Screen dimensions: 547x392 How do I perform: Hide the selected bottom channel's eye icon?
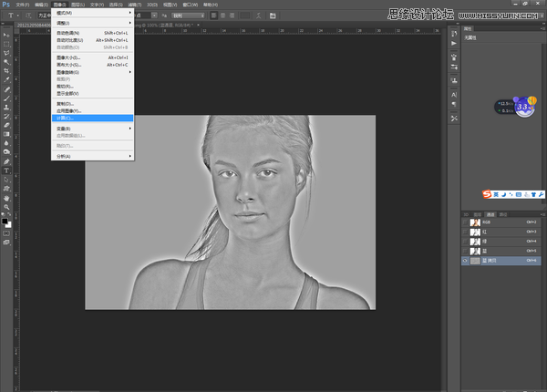click(x=466, y=260)
